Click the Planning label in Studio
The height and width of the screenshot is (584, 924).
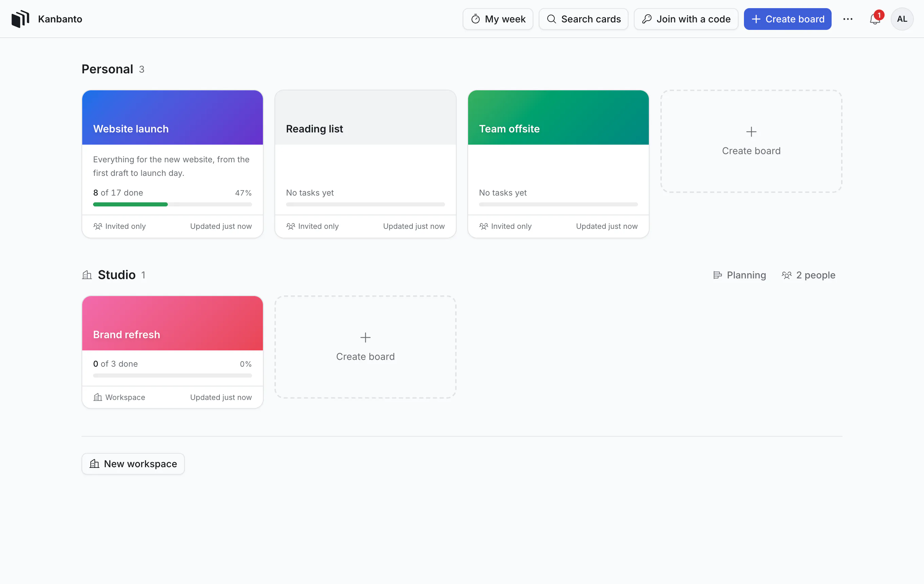pos(746,275)
